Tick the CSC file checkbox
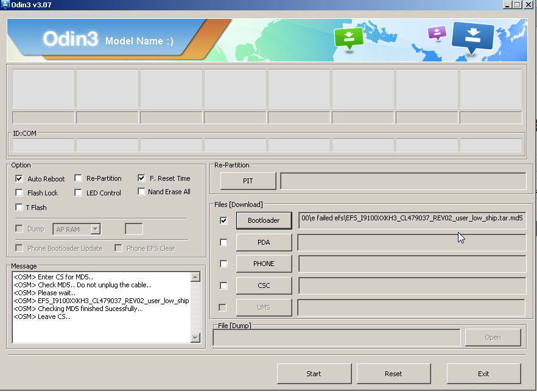The height and width of the screenshot is (392, 537). (x=223, y=285)
